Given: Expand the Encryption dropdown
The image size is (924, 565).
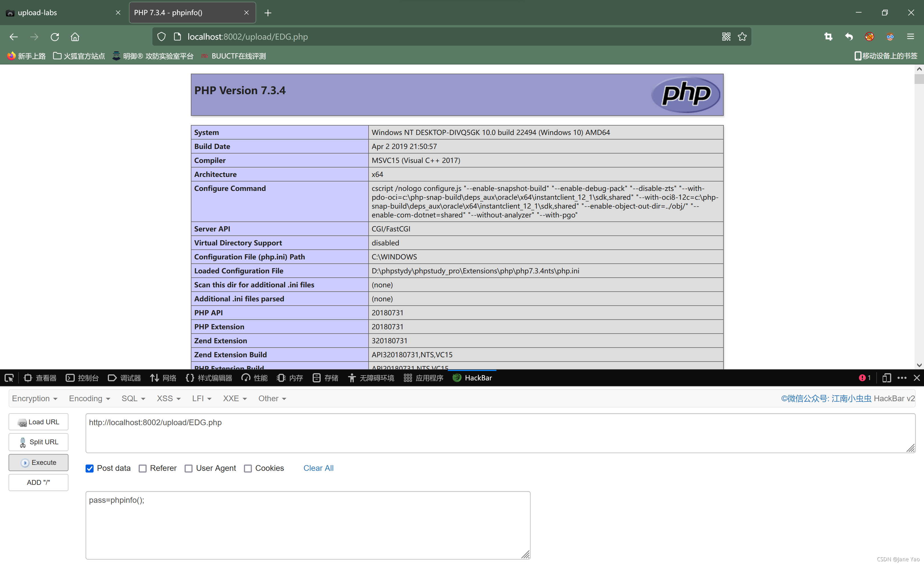Looking at the screenshot, I should tap(35, 398).
